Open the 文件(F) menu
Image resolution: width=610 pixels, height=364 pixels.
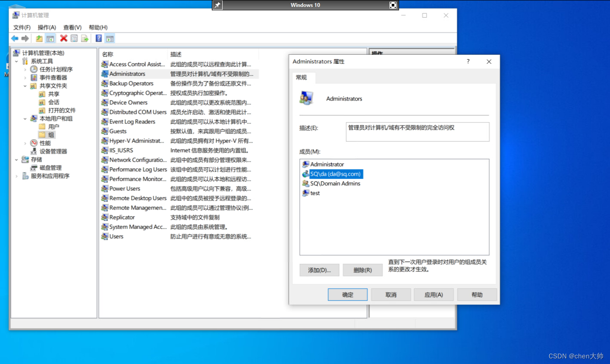(x=22, y=27)
